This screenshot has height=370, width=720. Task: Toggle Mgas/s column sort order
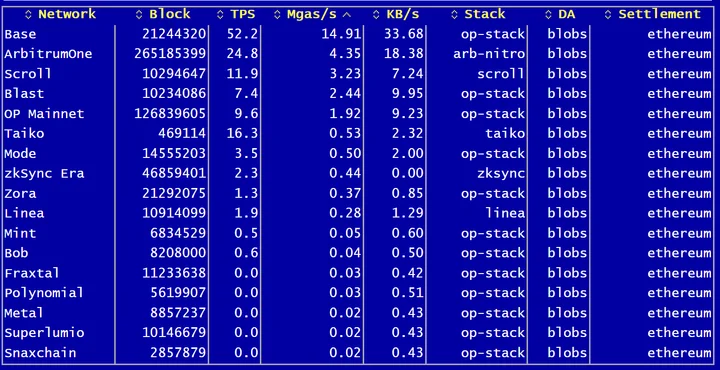coord(312,14)
